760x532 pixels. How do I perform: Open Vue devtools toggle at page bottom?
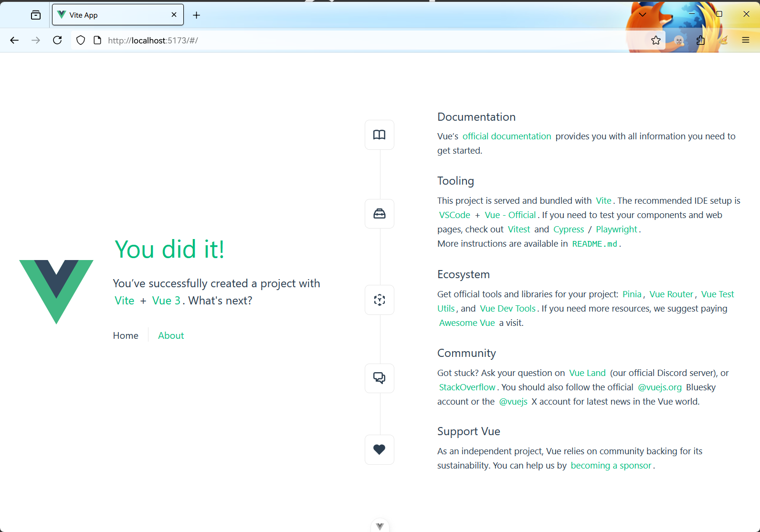pos(380,526)
